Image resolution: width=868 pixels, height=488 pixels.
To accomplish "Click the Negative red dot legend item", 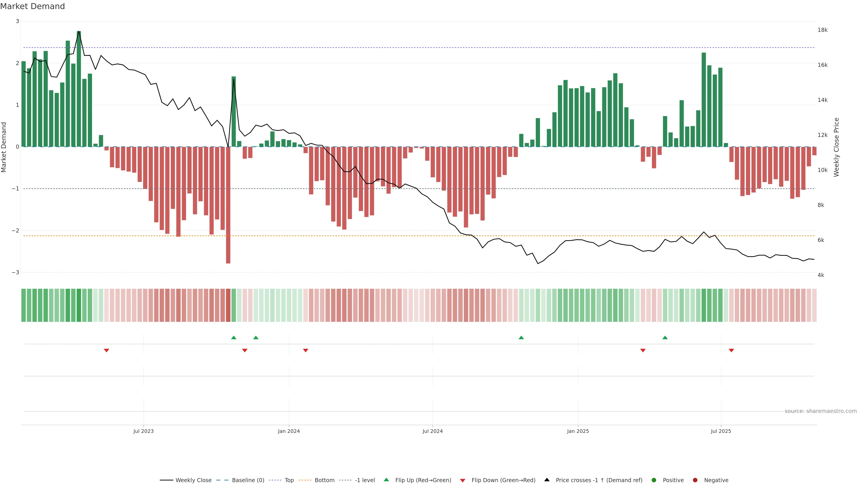I will (716, 480).
